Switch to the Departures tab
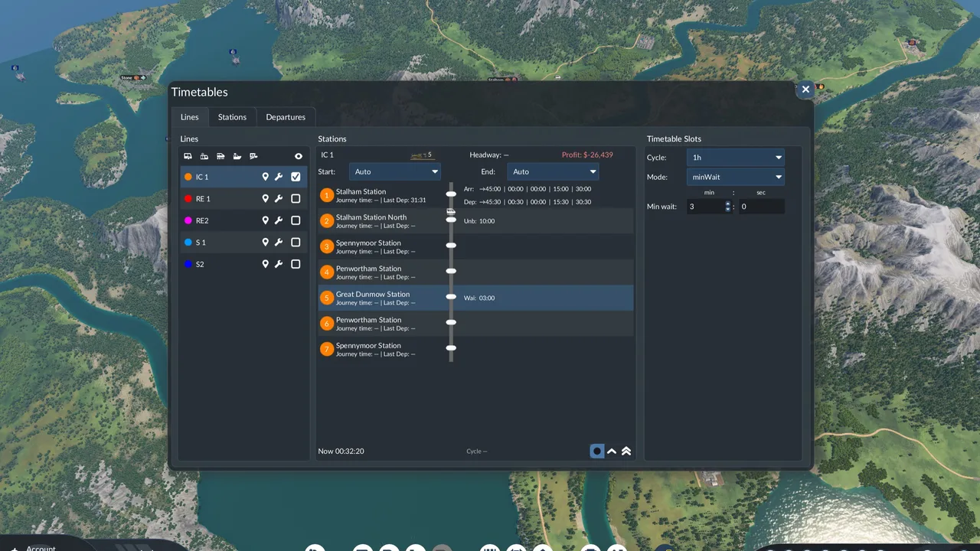 (286, 117)
